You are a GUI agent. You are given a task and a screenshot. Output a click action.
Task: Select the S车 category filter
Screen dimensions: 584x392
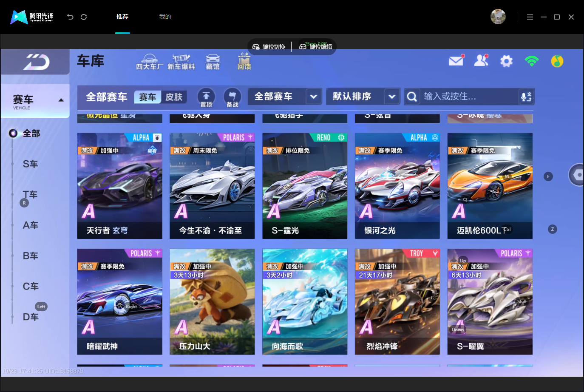point(30,164)
